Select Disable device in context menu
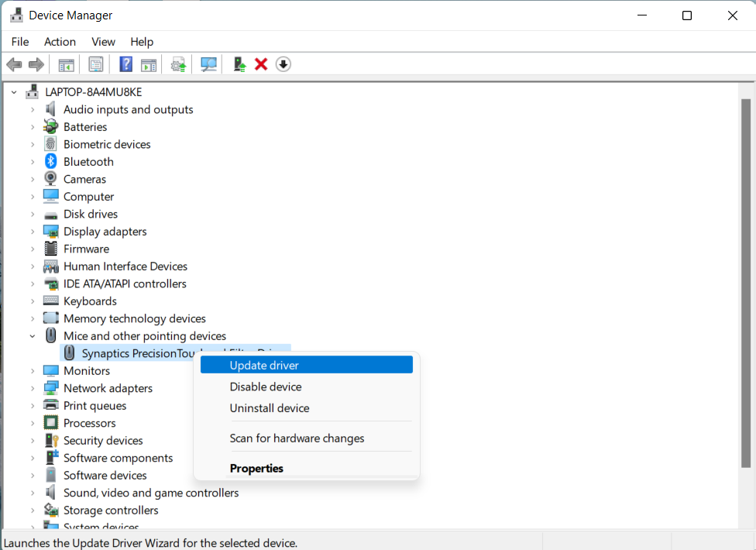The image size is (756, 550). [x=266, y=387]
